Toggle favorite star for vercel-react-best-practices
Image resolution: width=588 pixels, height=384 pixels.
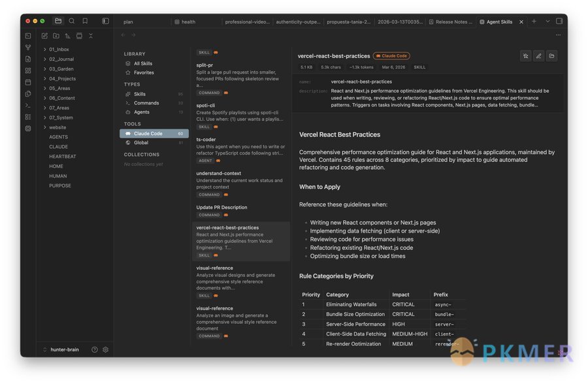tap(526, 56)
